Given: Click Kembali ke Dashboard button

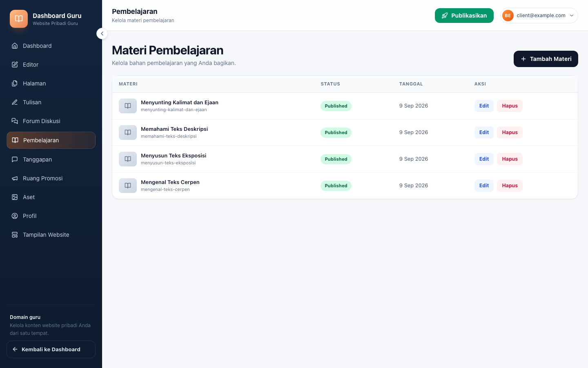Looking at the screenshot, I should click(x=51, y=350).
